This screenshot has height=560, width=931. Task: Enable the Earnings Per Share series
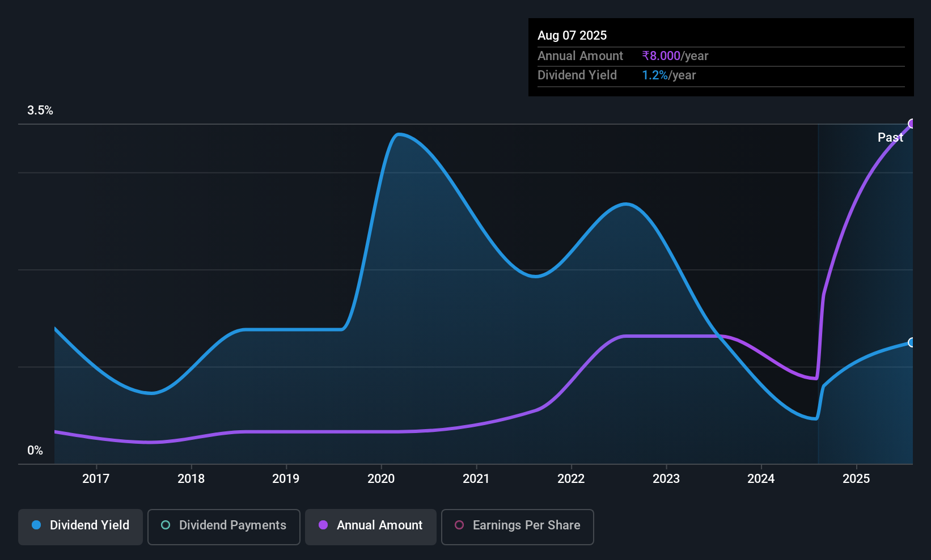517,527
